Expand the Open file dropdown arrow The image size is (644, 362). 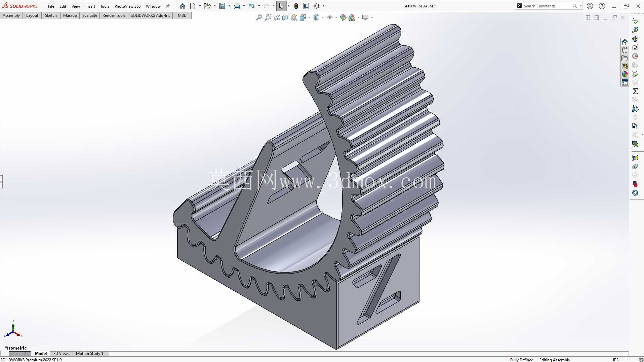click(214, 6)
